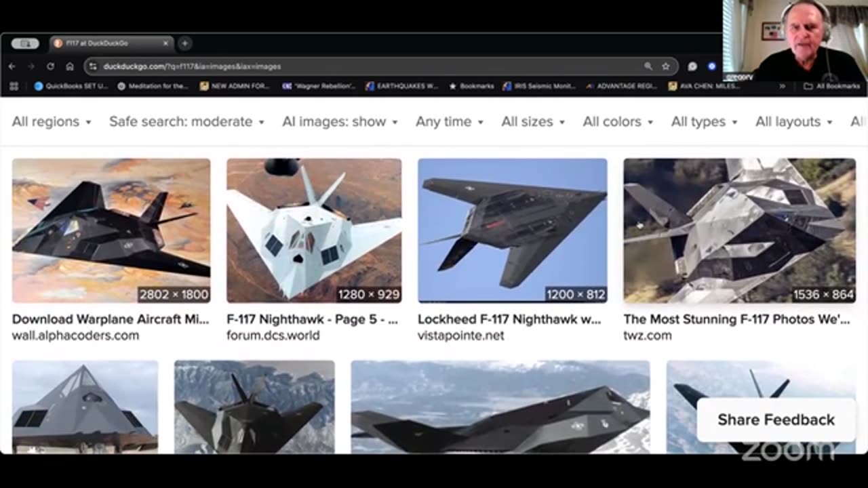Image resolution: width=868 pixels, height=488 pixels.
Task: Open the EARTHQUAKES W... bookmark
Action: [x=401, y=86]
